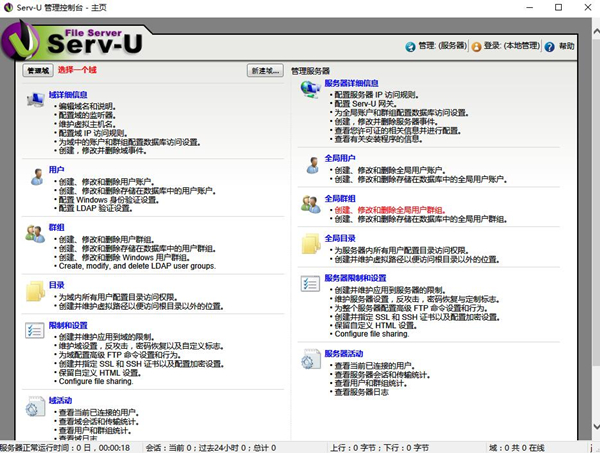Open the 全局群组 link
Image resolution: width=600 pixels, height=453 pixels.
coord(340,199)
